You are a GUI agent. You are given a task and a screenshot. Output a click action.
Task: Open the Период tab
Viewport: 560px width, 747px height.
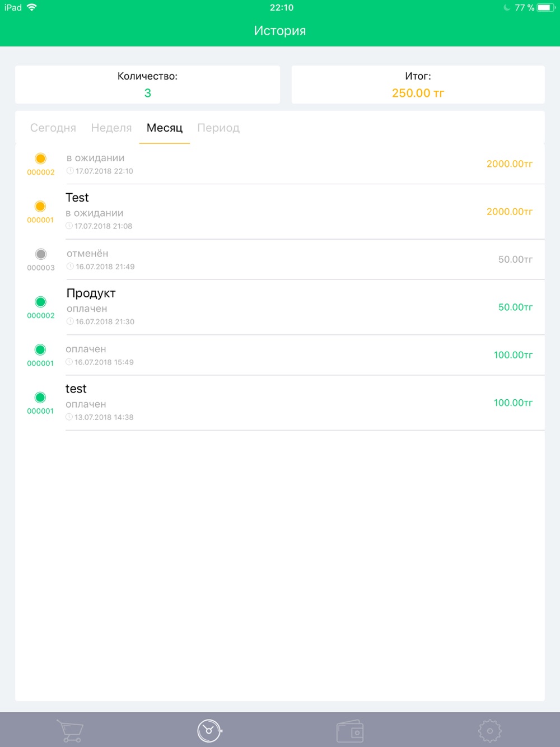tap(218, 128)
